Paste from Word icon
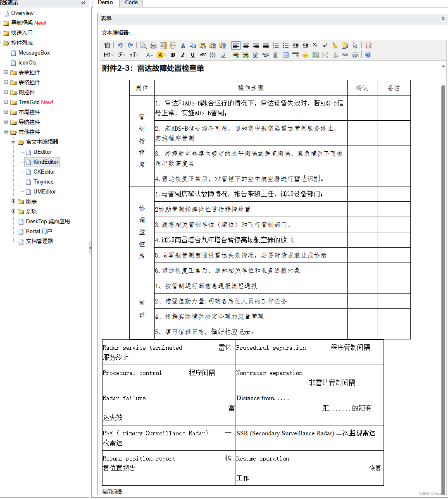The image size is (448, 499). [x=223, y=45]
